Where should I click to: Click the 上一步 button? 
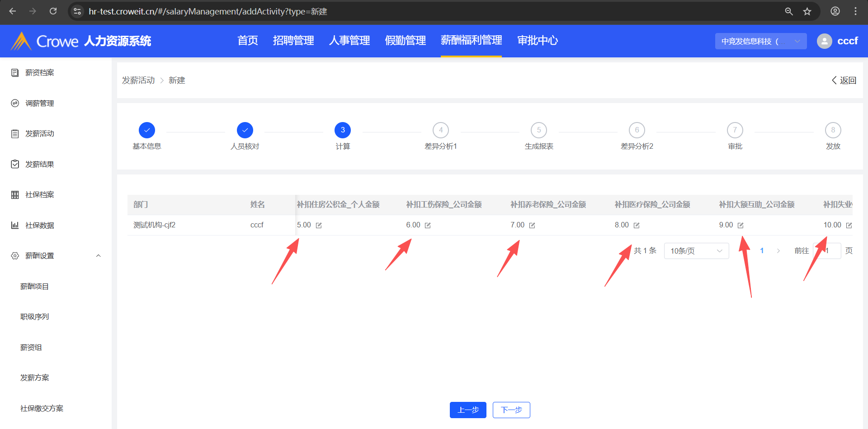[468, 410]
